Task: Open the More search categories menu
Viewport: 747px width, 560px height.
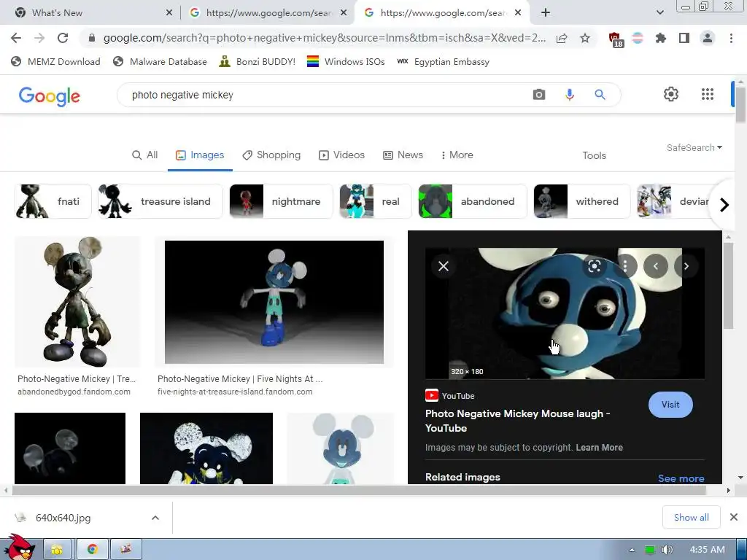Action: click(x=457, y=155)
